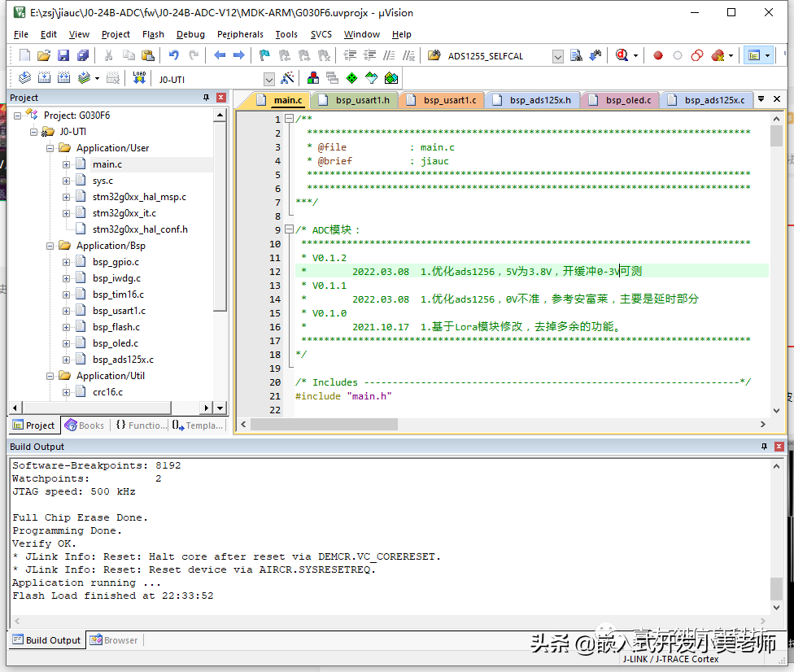
Task: Toggle auto-hide pin on Project panel
Action: click(206, 98)
